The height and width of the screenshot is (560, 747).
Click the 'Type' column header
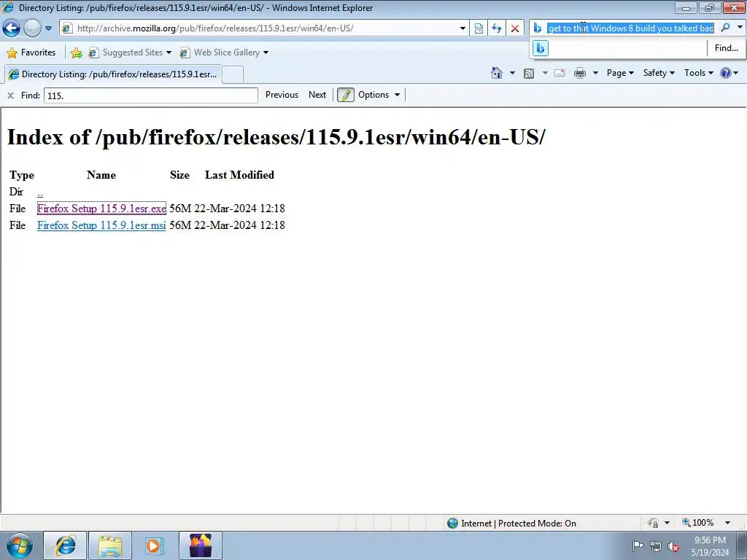click(x=22, y=175)
